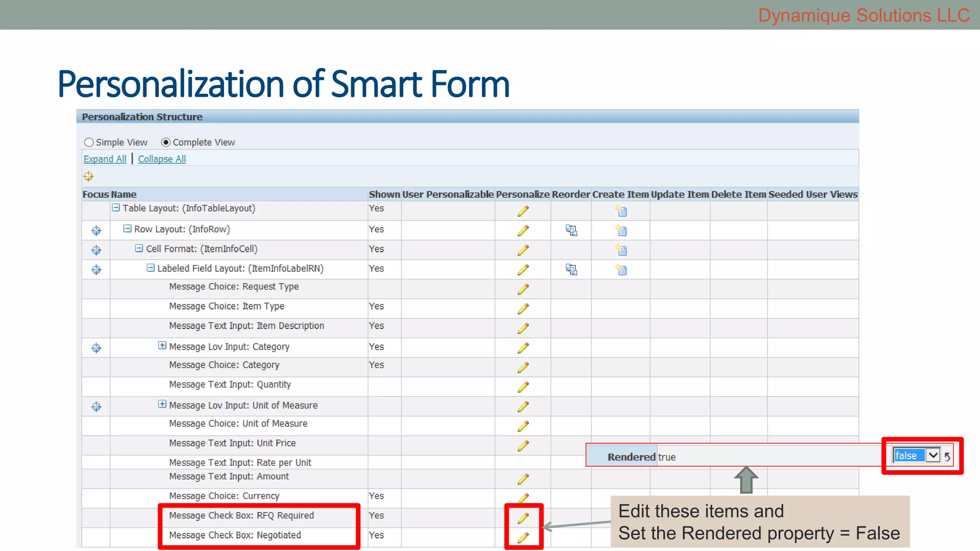
Task: Click focus icon for Cell Format ItemInfoCell
Action: [x=96, y=250]
